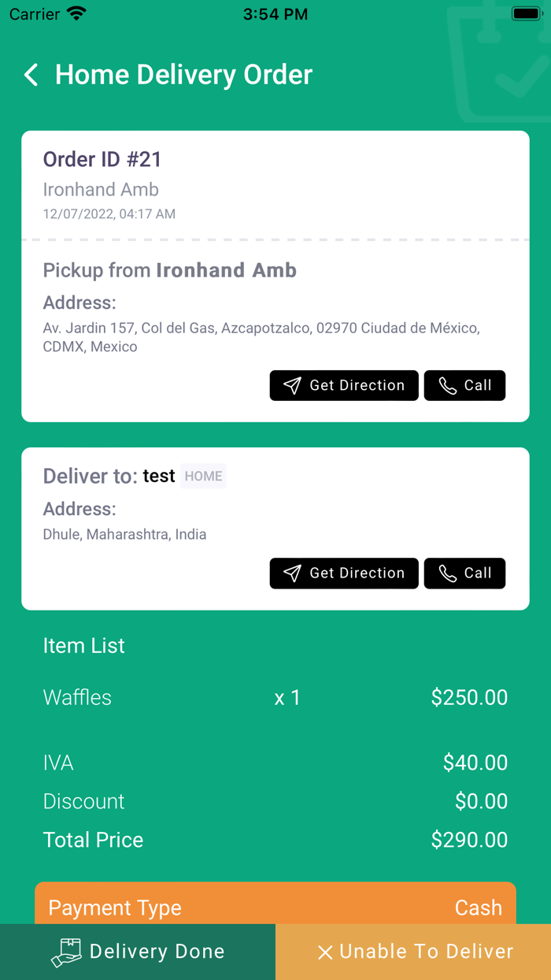
Task: Get directions to the test delivery address
Action: 344,574
